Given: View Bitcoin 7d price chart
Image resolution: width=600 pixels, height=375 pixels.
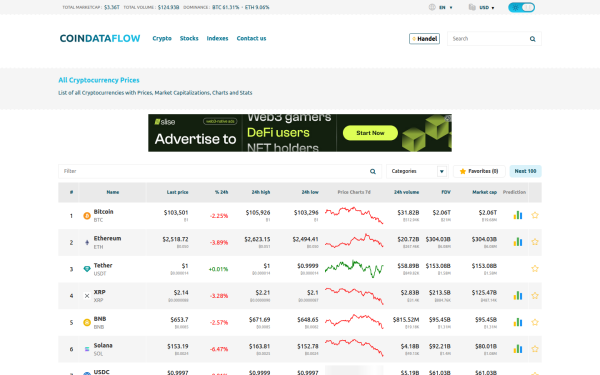Looking at the screenshot, I should (x=354, y=215).
